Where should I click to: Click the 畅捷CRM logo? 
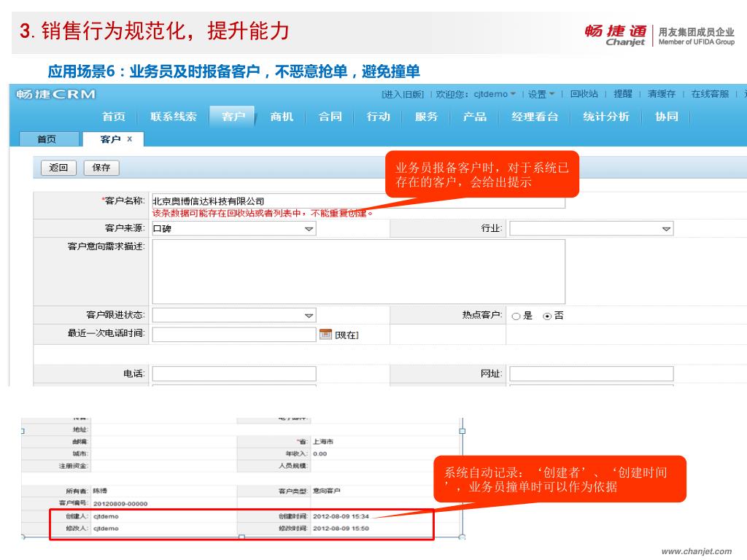tap(55, 94)
